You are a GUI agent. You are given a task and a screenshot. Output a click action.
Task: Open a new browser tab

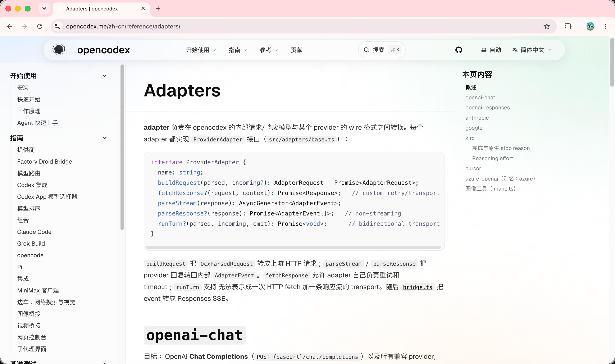(x=158, y=9)
